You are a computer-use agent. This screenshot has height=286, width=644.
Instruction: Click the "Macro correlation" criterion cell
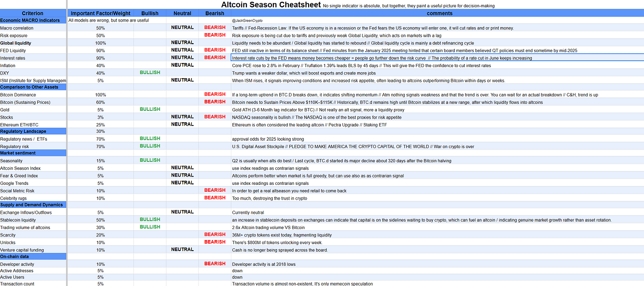(33, 28)
